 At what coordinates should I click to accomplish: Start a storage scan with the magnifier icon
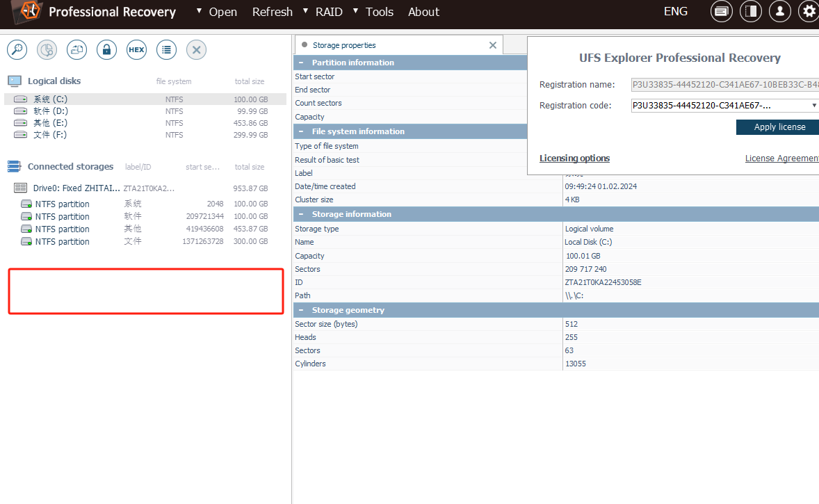point(17,49)
